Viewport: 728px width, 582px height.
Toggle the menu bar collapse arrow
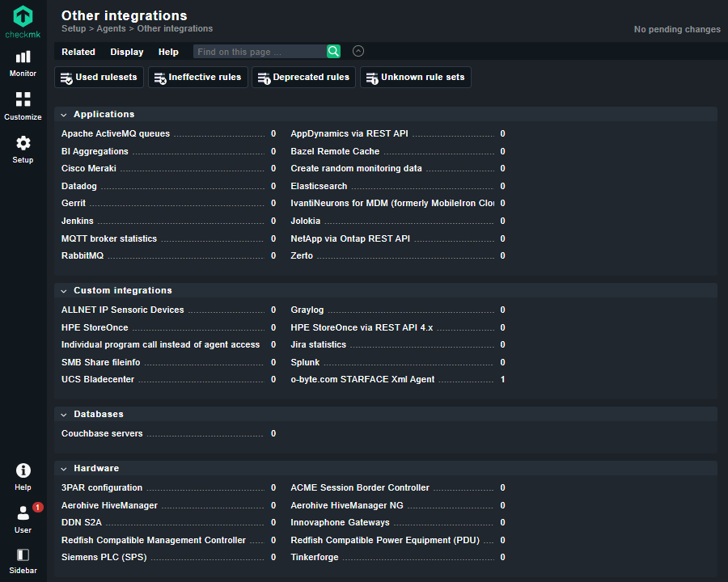pyautogui.click(x=358, y=52)
